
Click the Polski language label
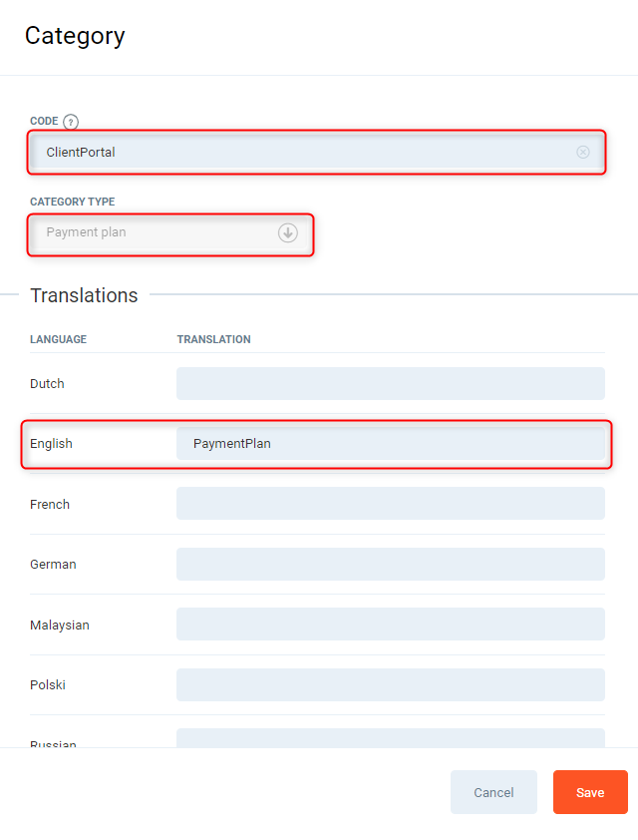coord(48,685)
